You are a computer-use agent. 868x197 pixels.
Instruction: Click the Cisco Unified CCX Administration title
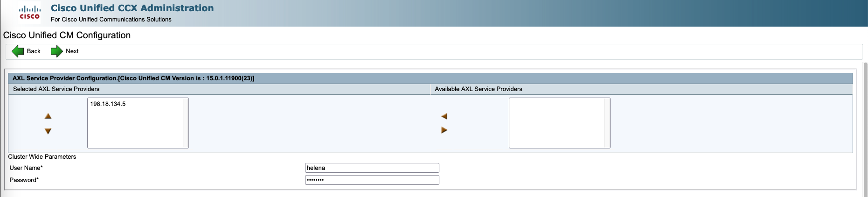tap(132, 8)
